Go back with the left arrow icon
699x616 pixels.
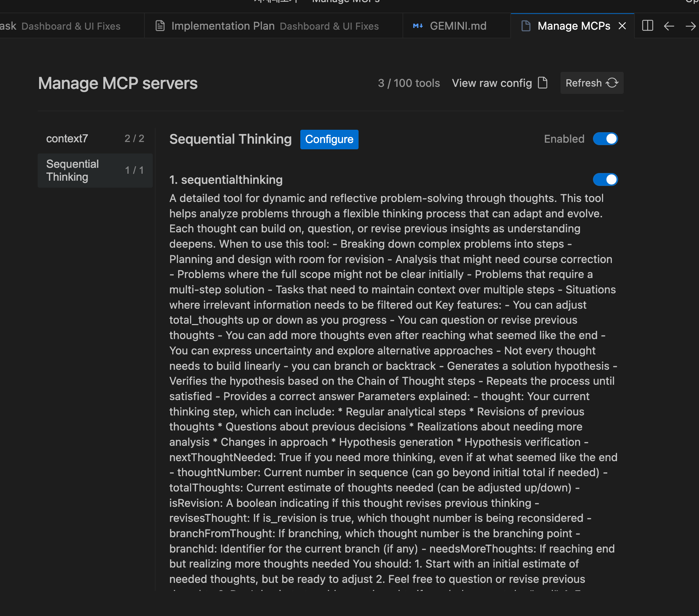point(669,26)
